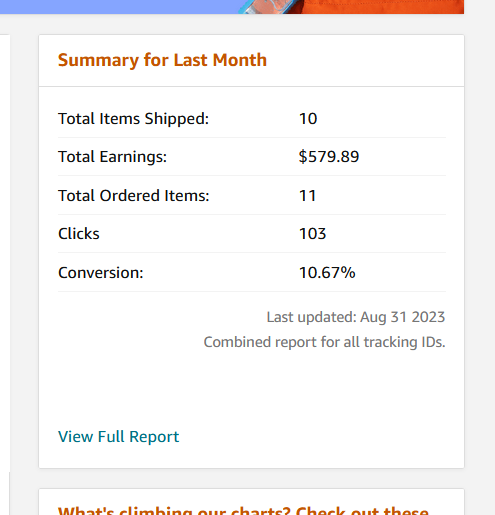The height and width of the screenshot is (515, 495).
Task: Click the Total Items Shipped value 10
Action: [x=308, y=119]
